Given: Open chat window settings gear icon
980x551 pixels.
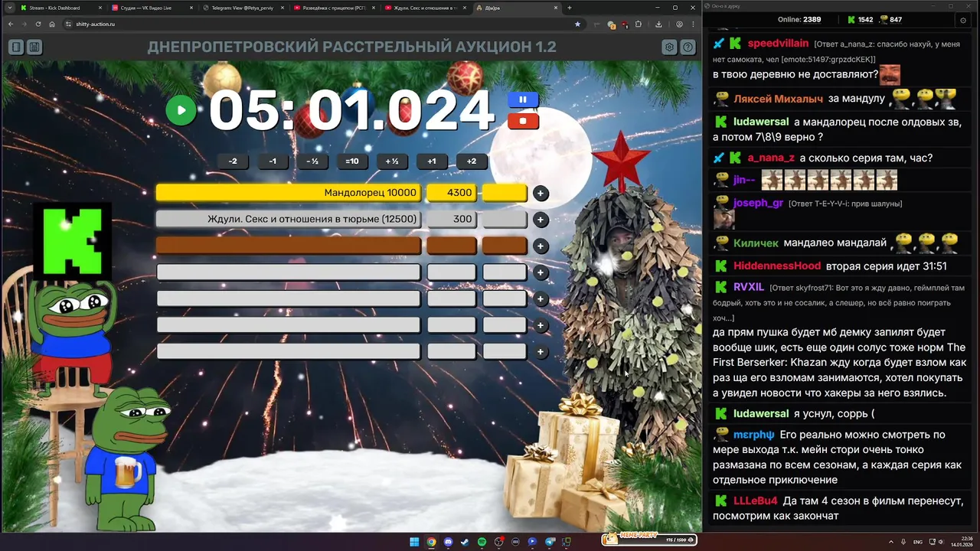Looking at the screenshot, I should coord(962,19).
